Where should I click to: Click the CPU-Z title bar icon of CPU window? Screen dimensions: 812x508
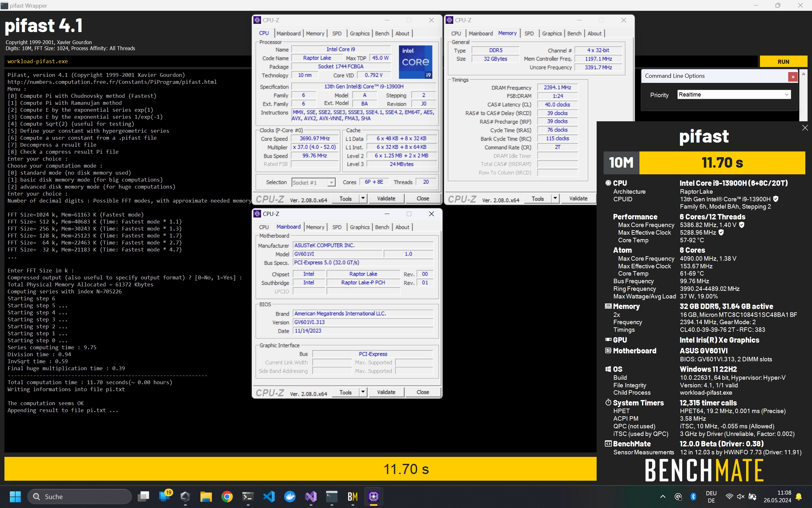(257, 20)
